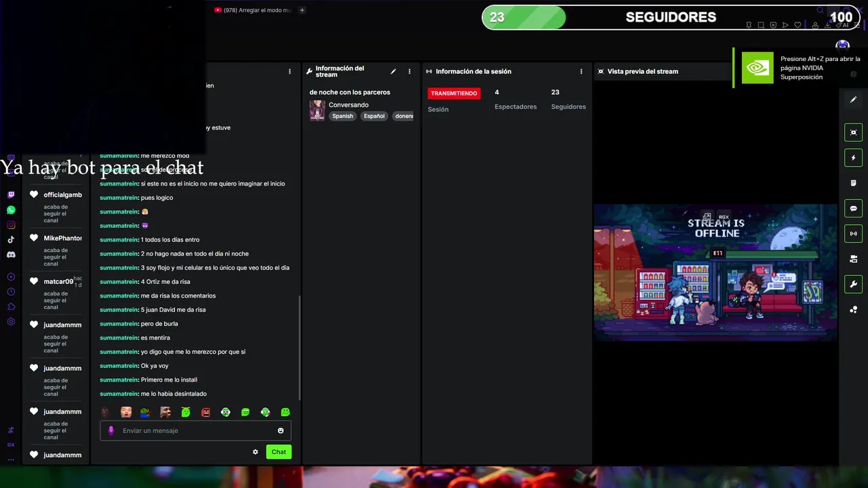
Task: Open chat settings gear icon
Action: pyautogui.click(x=256, y=452)
